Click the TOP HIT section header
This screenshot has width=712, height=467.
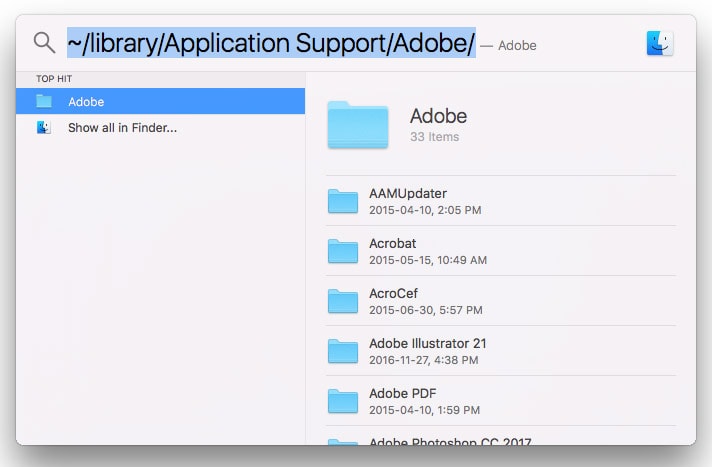(54, 79)
